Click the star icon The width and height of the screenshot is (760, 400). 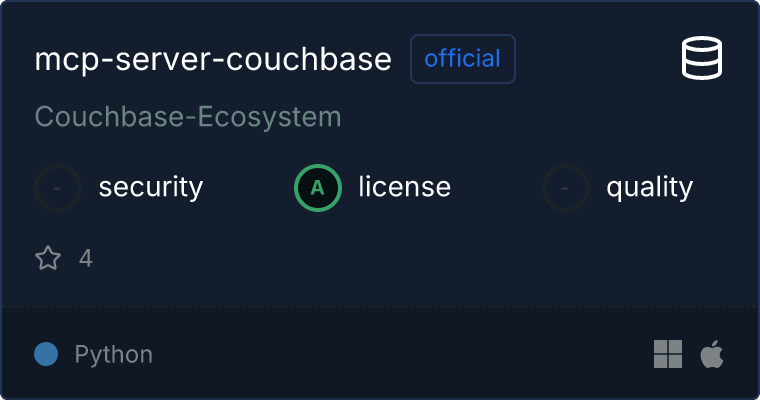pos(48,259)
